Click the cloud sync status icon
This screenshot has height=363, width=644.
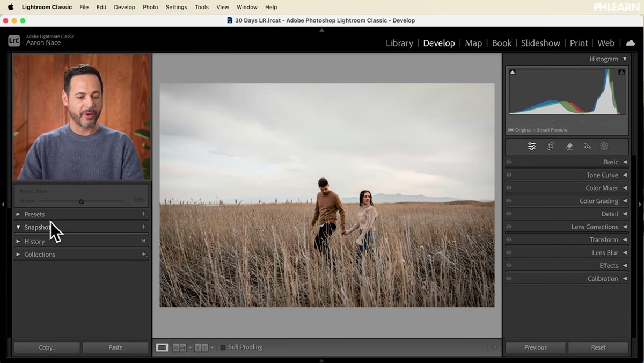tap(631, 43)
